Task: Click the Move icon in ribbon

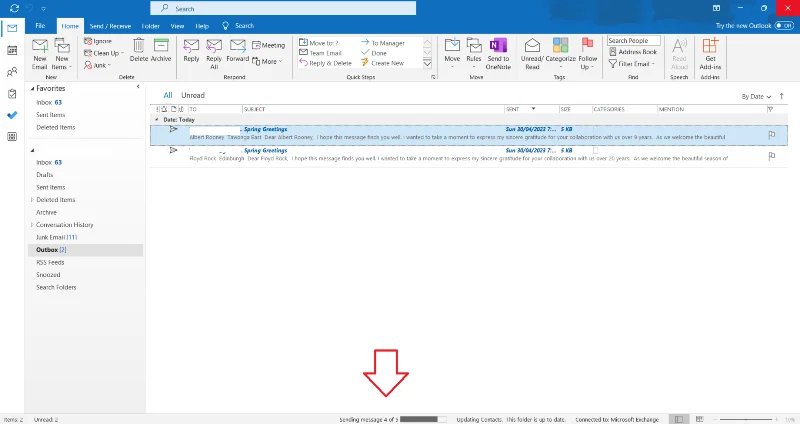Action: (452, 46)
